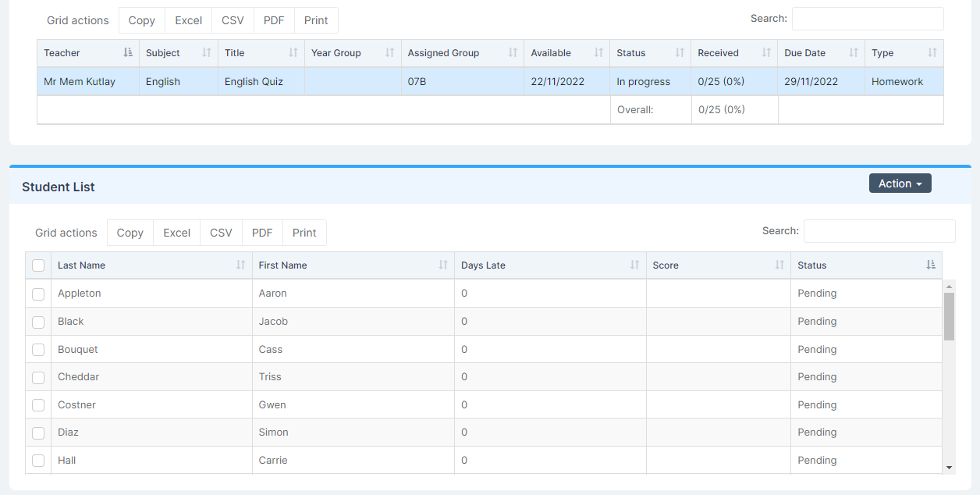Click sort icon in Subject column
The width and height of the screenshot is (980, 495).
pyautogui.click(x=207, y=53)
